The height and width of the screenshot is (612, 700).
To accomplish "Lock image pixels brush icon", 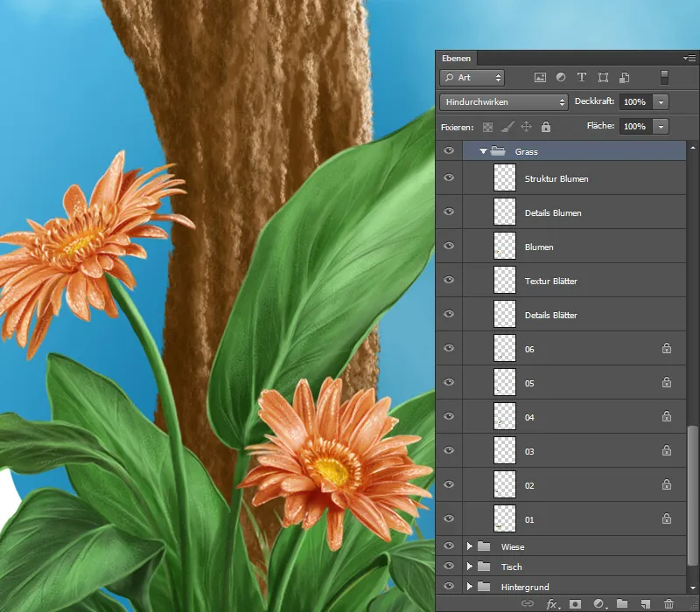I will point(507,127).
